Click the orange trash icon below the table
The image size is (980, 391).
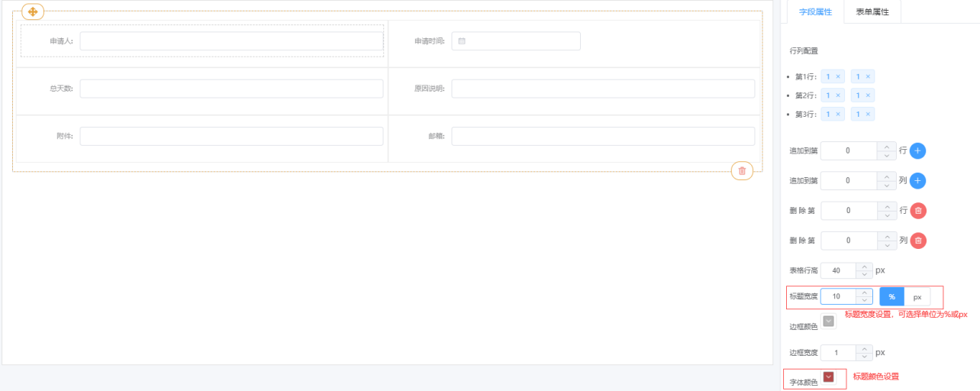point(742,170)
